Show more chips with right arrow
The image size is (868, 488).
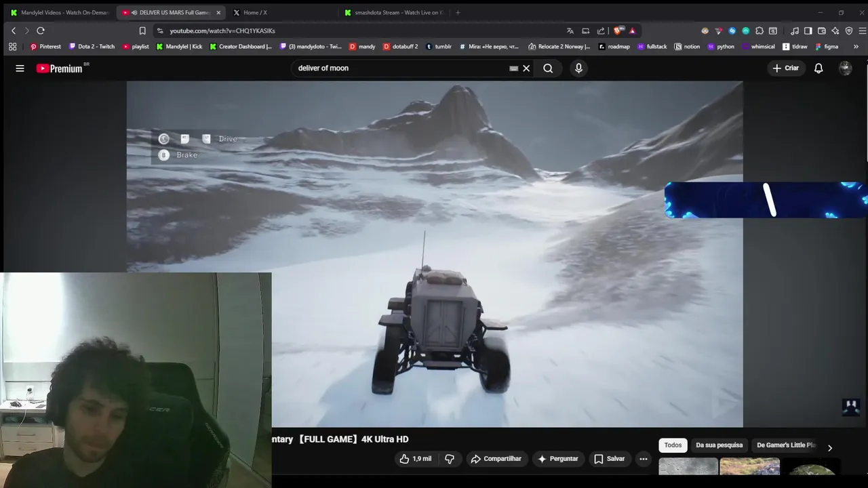point(829,447)
